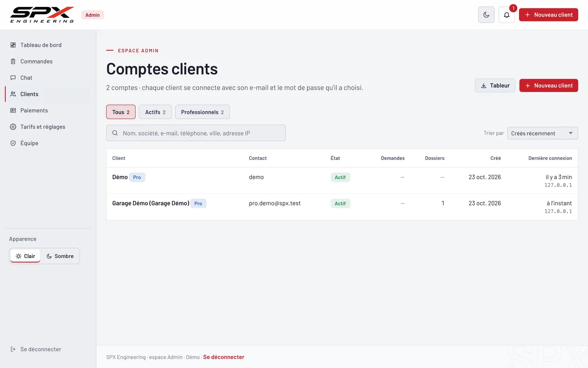
Task: Click Nouveau client in the top header
Action: 548,15
